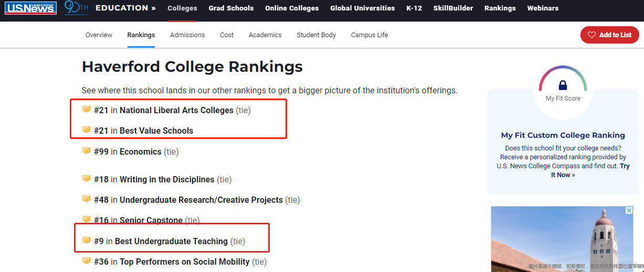Close the ad using the X icon
The height and width of the screenshot is (272, 644).
coord(629,210)
